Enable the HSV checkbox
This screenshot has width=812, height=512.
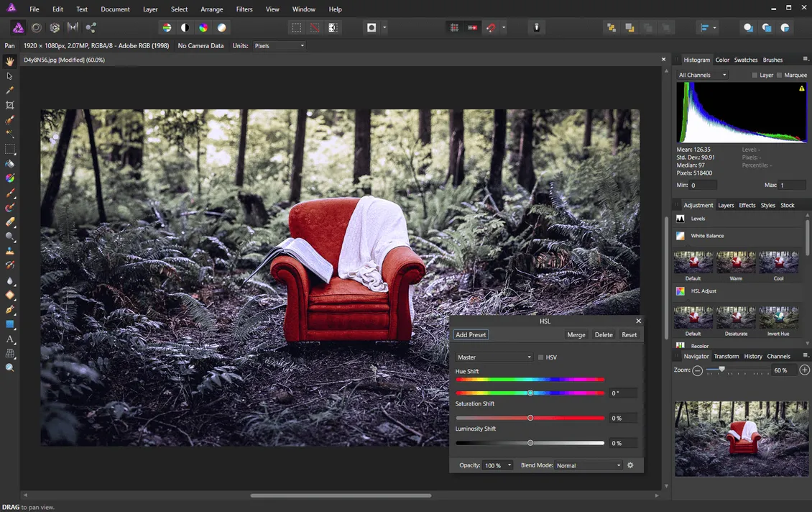coord(541,357)
